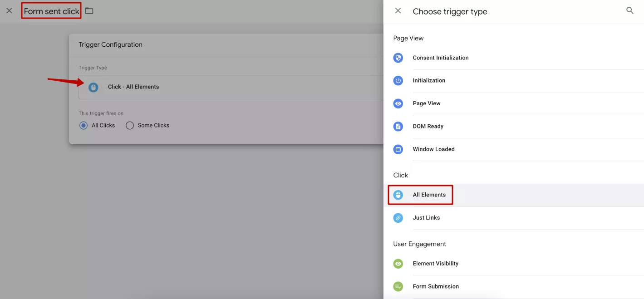Choose Consent Initialization trigger type

tap(514, 58)
